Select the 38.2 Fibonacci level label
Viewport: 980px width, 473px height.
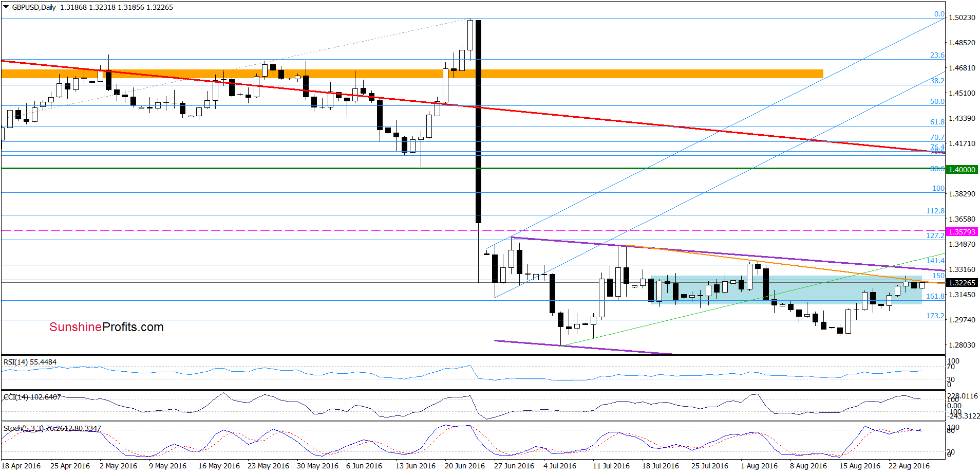coord(937,81)
